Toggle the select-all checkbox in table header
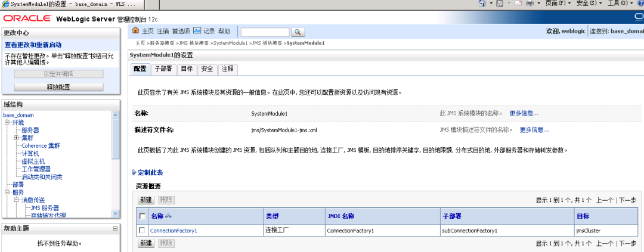 tap(142, 216)
